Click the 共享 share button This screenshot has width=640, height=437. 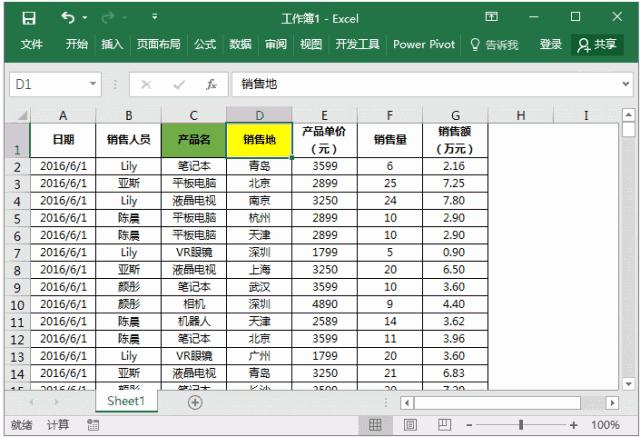pos(597,44)
